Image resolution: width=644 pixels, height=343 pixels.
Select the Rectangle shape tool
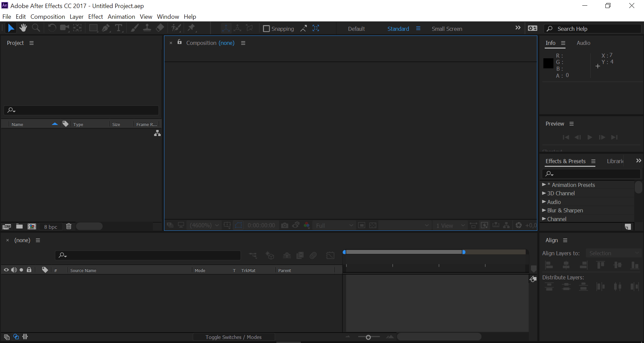[x=93, y=28]
